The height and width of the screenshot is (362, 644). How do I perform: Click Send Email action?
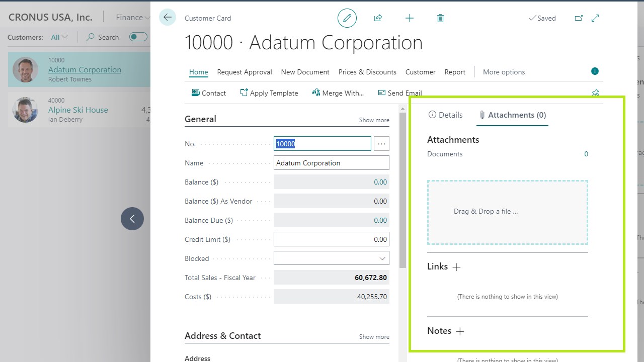[x=400, y=93]
